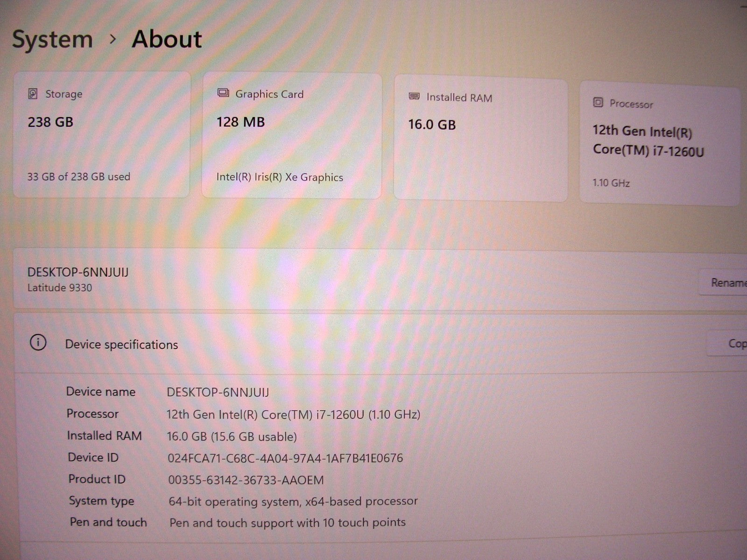Click the Graphics Card monitor icon
Screen dimensions: 747x560
[223, 93]
